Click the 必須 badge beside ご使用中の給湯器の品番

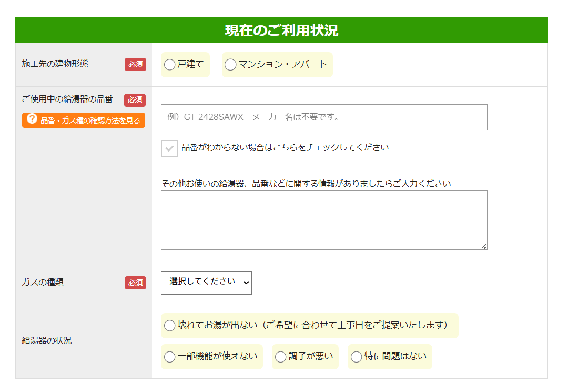click(x=135, y=100)
